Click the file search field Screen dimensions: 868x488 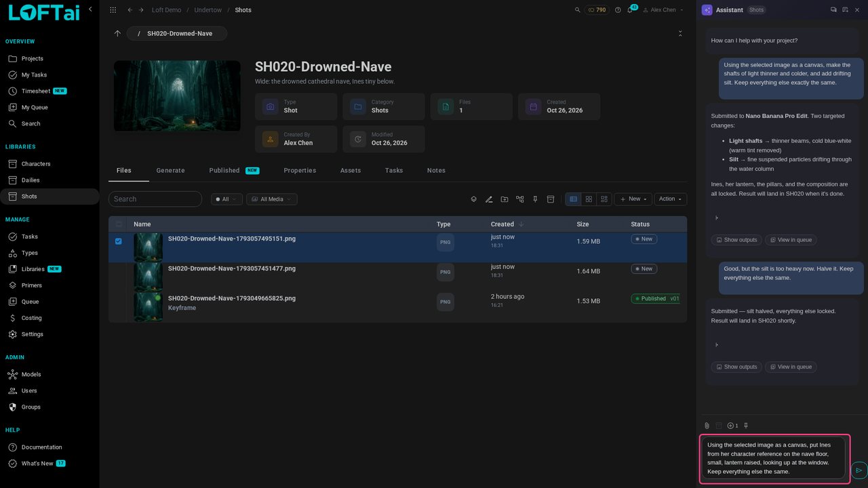(155, 199)
